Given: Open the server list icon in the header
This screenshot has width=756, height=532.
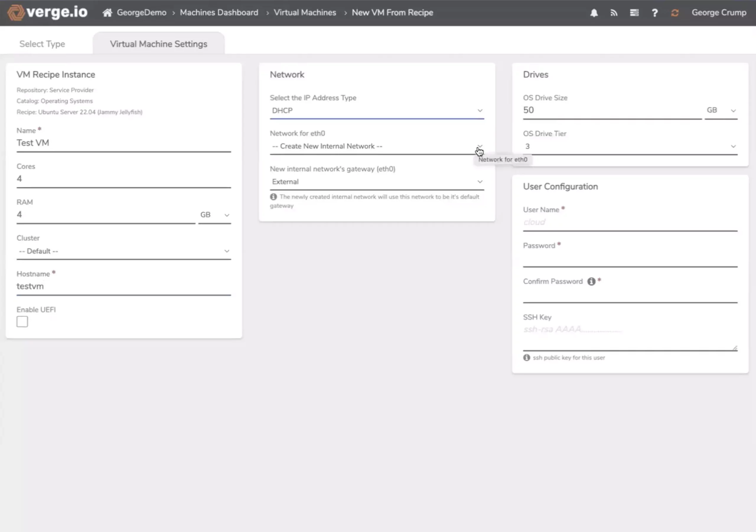Looking at the screenshot, I should (634, 13).
